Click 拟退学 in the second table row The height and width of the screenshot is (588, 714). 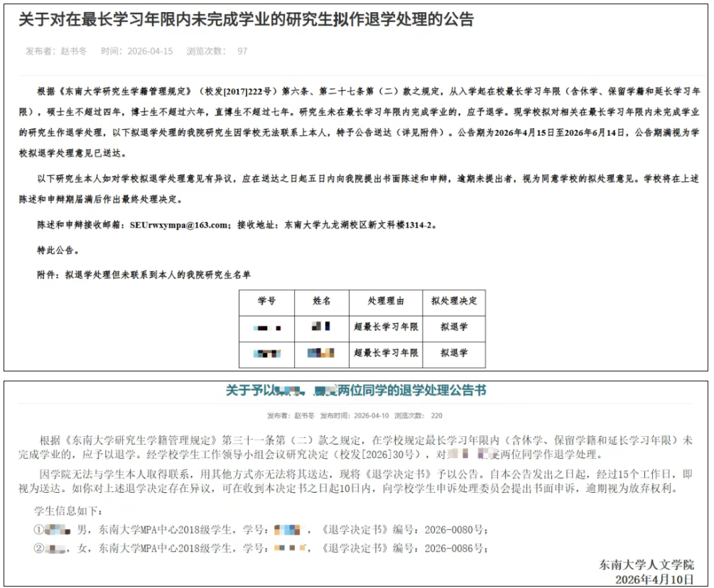pyautogui.click(x=454, y=353)
